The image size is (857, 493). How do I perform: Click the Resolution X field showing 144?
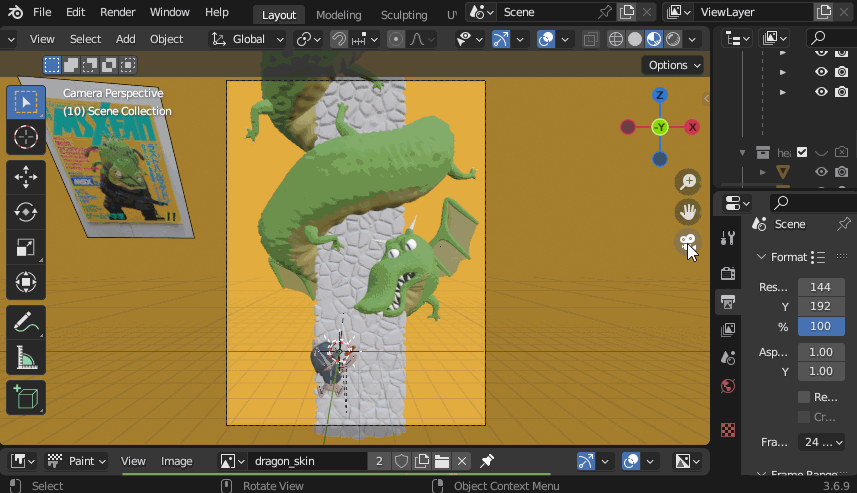tap(821, 287)
